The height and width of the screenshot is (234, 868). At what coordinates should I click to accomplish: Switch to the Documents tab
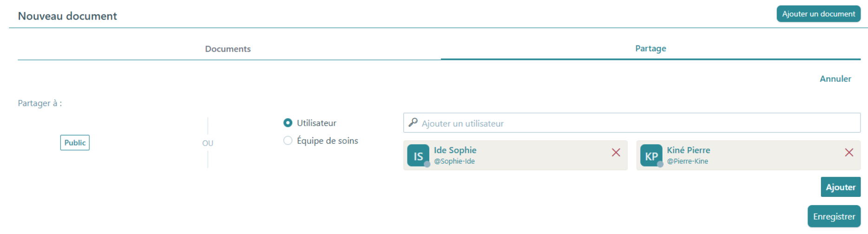point(228,49)
